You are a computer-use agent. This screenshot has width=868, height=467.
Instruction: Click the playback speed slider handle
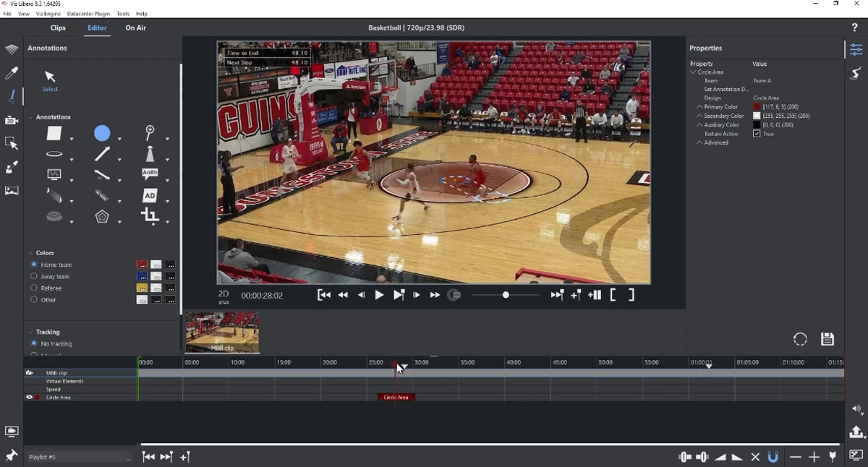point(506,295)
